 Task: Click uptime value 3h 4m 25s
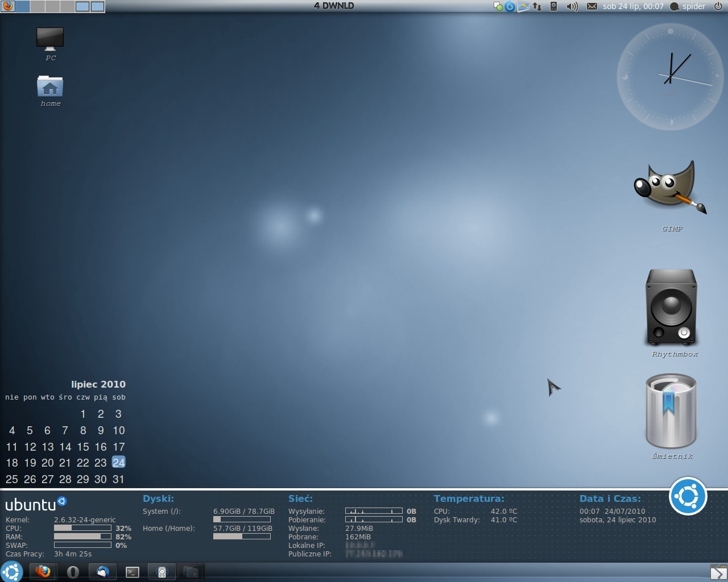point(73,554)
